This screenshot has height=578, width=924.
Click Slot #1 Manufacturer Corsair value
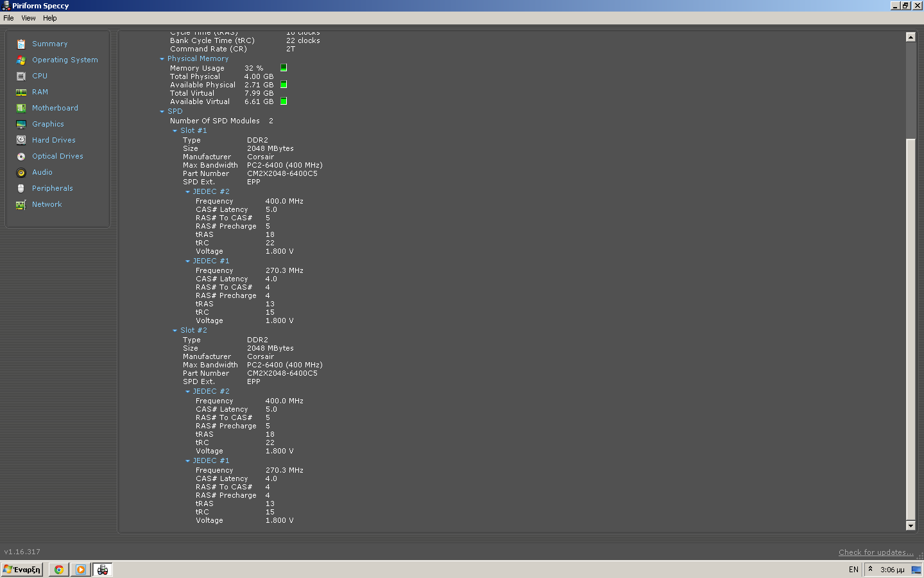coord(261,157)
